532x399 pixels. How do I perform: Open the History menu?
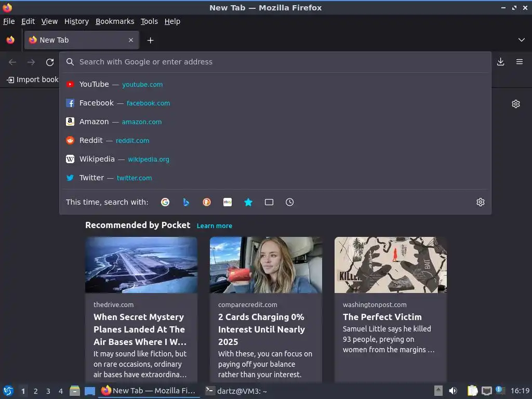click(x=77, y=21)
